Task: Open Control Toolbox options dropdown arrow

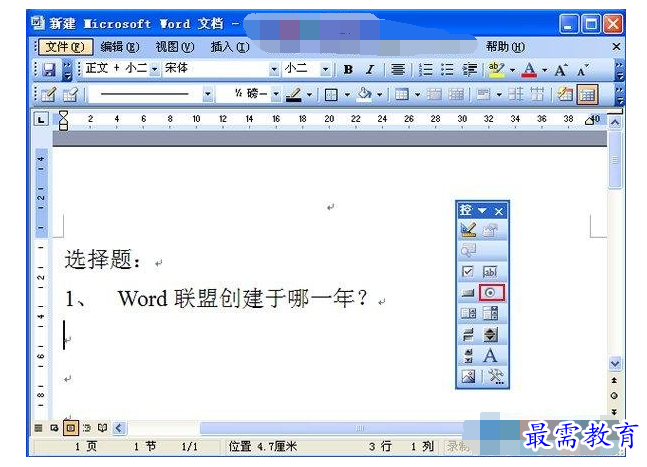Action: [482, 211]
